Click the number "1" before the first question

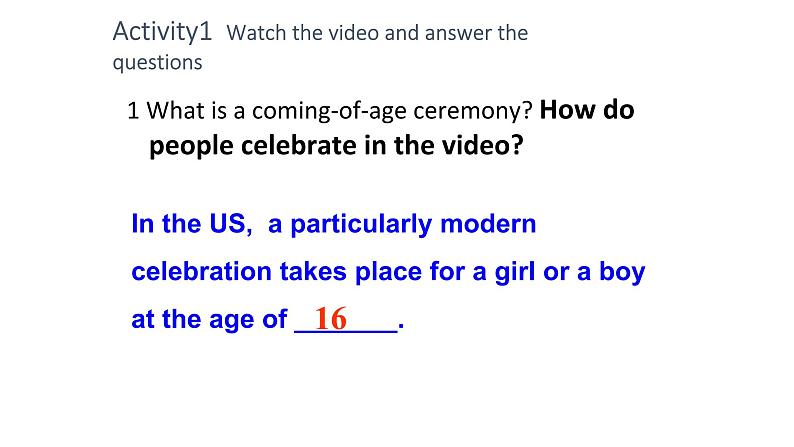(x=133, y=111)
